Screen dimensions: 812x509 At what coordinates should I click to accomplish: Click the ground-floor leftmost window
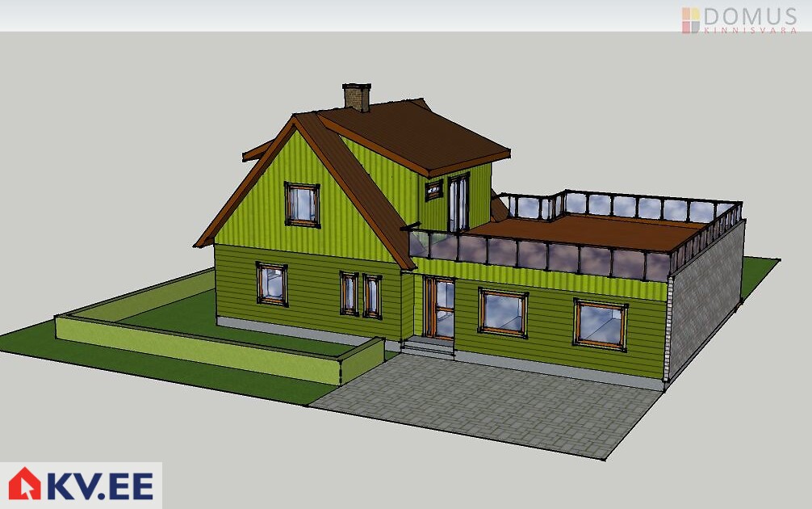(272, 284)
